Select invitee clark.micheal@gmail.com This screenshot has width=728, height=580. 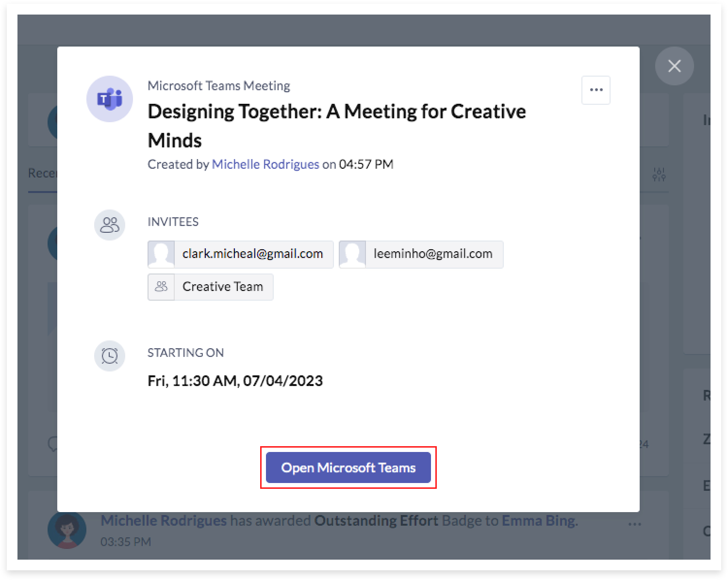pyautogui.click(x=241, y=254)
